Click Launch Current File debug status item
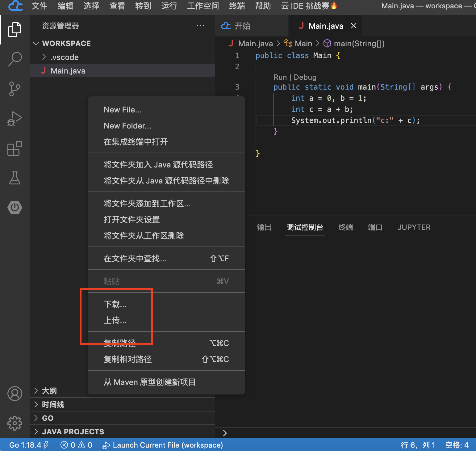Screen dimensions: 476x451 pos(163,445)
